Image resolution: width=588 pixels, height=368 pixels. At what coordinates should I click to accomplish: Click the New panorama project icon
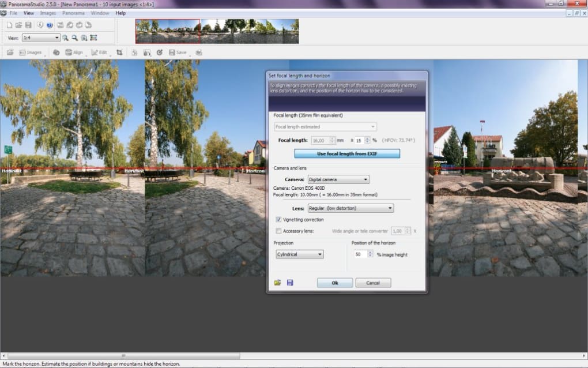coord(9,25)
